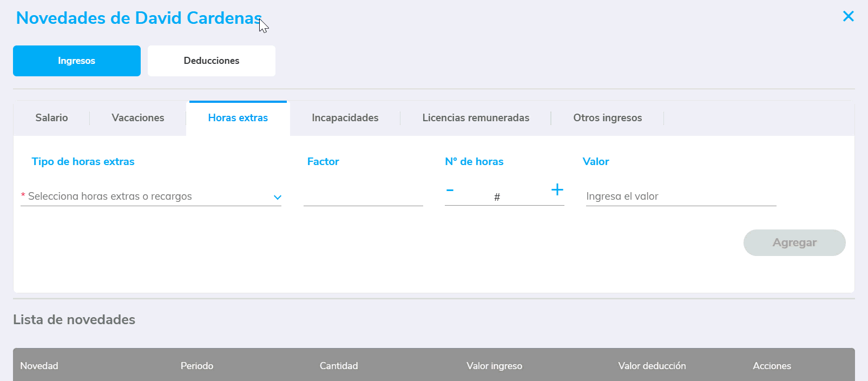Viewport: 868px width, 381px height.
Task: Switch to the Deducciones section
Action: click(x=211, y=61)
